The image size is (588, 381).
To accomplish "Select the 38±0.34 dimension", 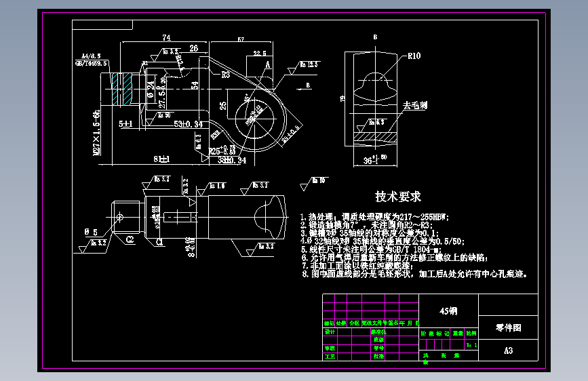I will point(232,161).
